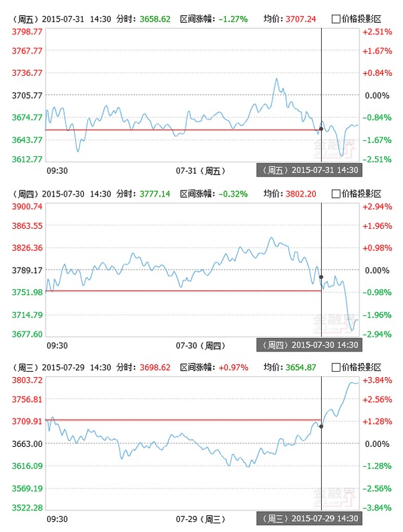Enable 价格投影区 checkbox on the 07-31 chart
The height and width of the screenshot is (532, 403).
336,20
